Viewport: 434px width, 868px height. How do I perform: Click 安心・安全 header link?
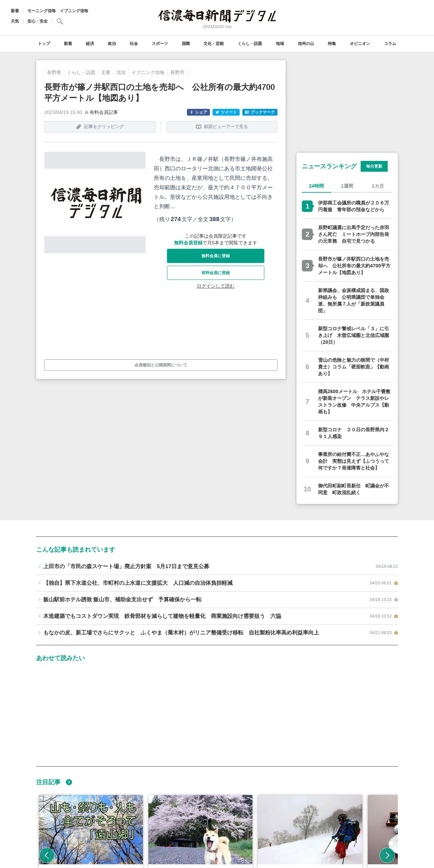click(x=38, y=21)
